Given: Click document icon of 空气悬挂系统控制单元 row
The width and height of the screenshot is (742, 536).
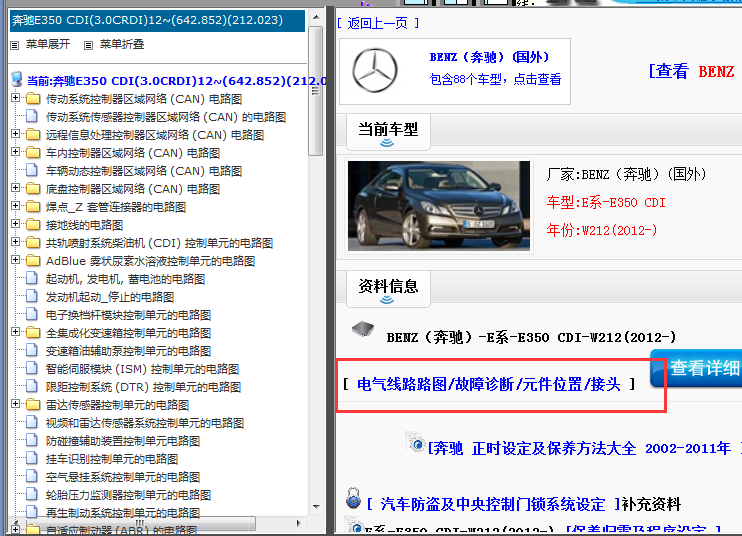Looking at the screenshot, I should tap(32, 476).
